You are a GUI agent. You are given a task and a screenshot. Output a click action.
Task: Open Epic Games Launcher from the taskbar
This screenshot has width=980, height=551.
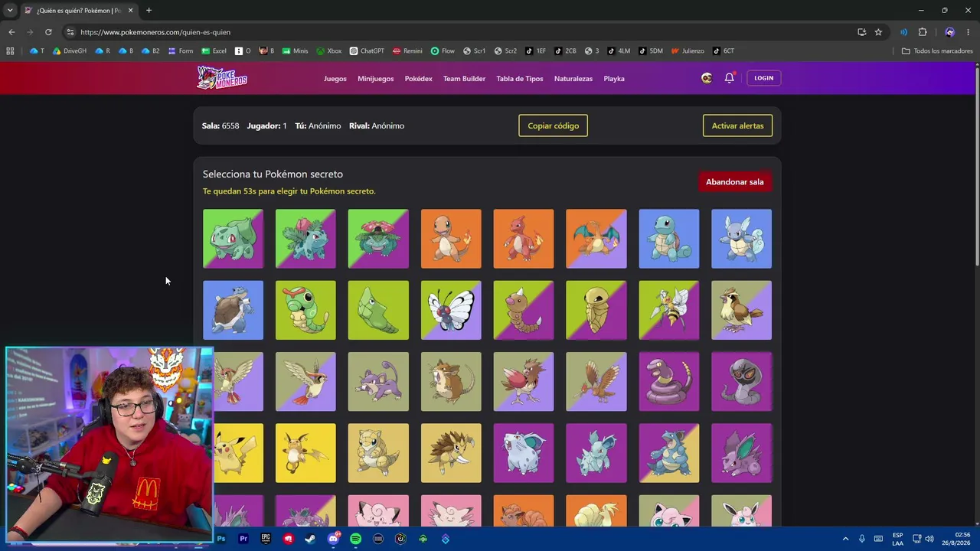(266, 539)
